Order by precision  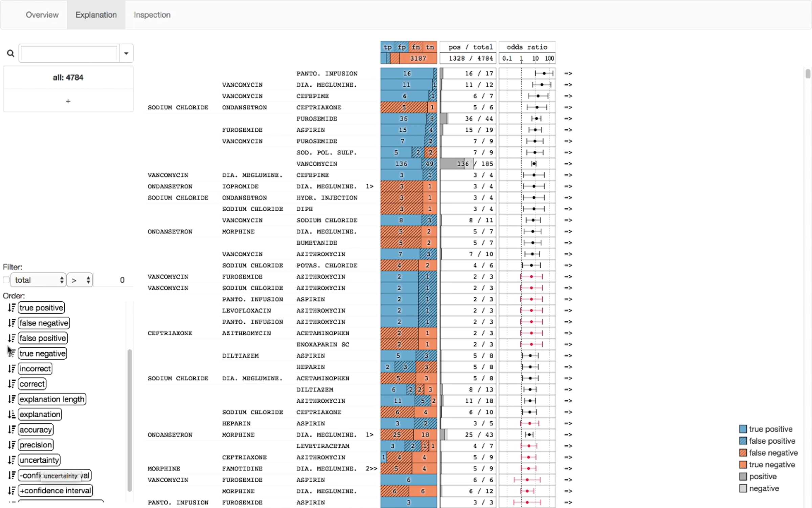pos(36,445)
